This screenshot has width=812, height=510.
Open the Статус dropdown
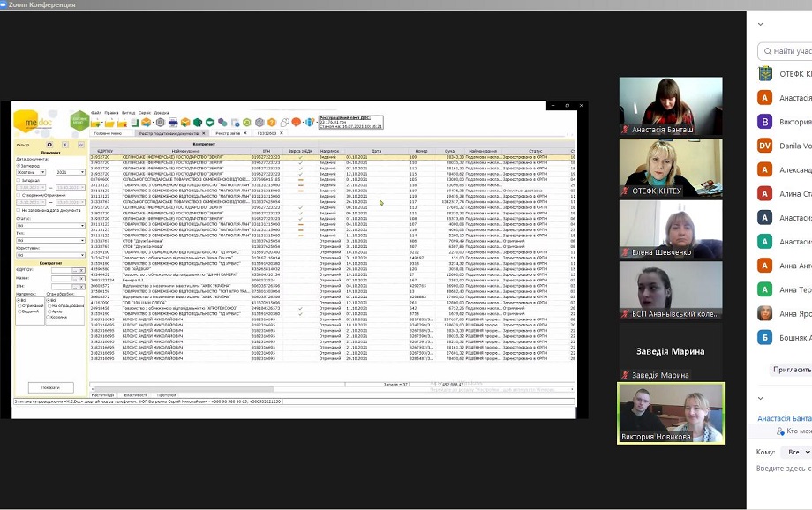[x=51, y=226]
